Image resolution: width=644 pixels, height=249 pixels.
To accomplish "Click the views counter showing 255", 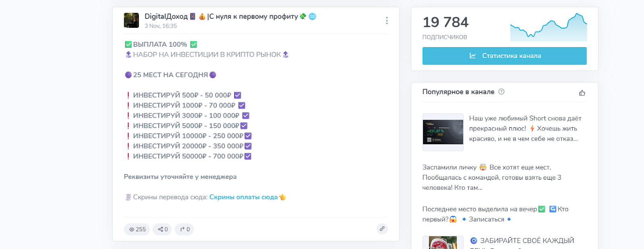I will (x=137, y=229).
